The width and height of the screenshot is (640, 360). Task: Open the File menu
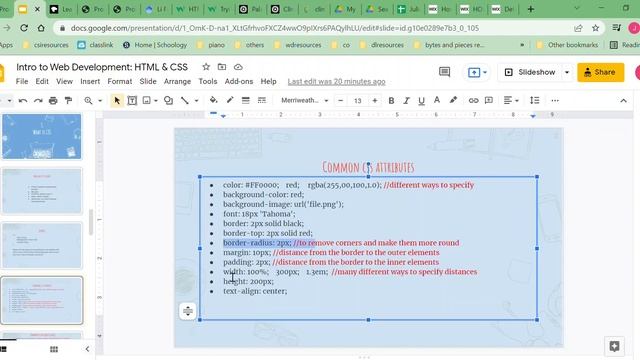[22, 81]
